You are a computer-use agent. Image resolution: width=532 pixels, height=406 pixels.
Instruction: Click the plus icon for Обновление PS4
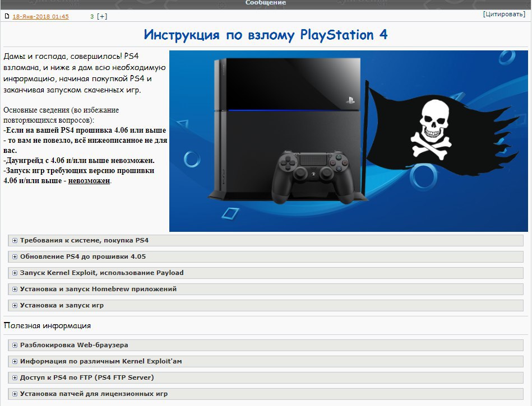coord(15,257)
